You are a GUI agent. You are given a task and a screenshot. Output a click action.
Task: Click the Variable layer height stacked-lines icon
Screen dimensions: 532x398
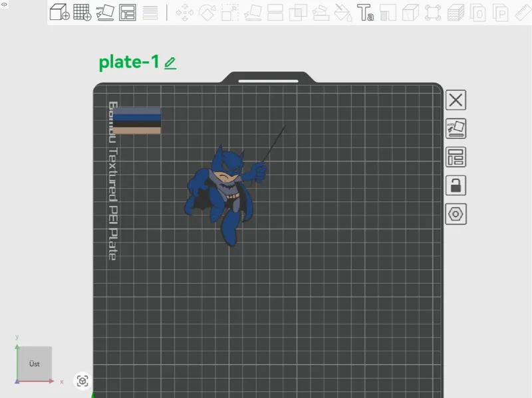150,12
